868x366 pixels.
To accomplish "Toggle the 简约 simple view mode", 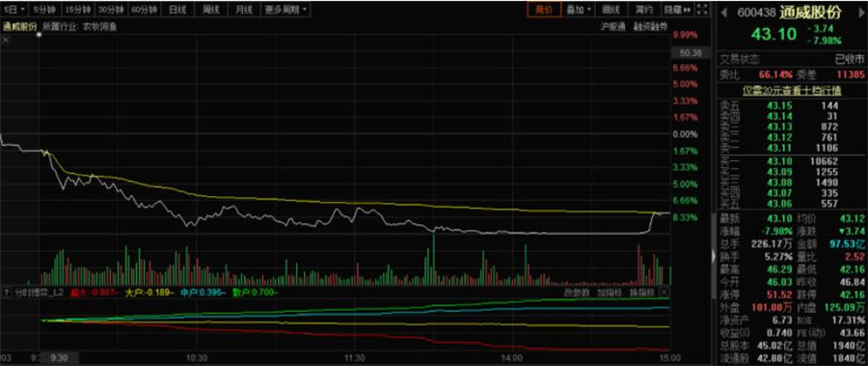I will [644, 10].
